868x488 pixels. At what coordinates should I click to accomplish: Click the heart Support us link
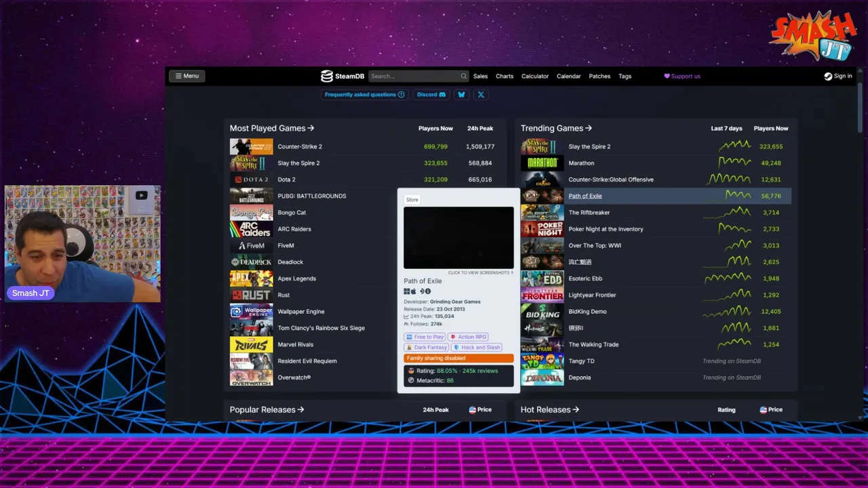coord(682,76)
